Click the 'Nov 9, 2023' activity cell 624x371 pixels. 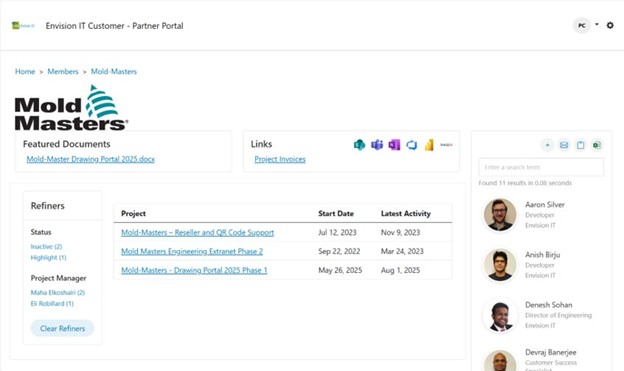[x=400, y=232]
